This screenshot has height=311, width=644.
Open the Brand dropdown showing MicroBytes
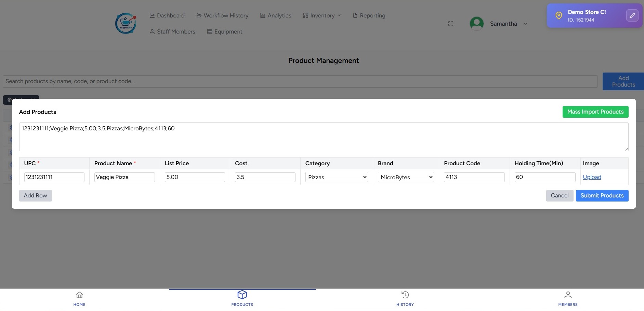[x=406, y=177]
